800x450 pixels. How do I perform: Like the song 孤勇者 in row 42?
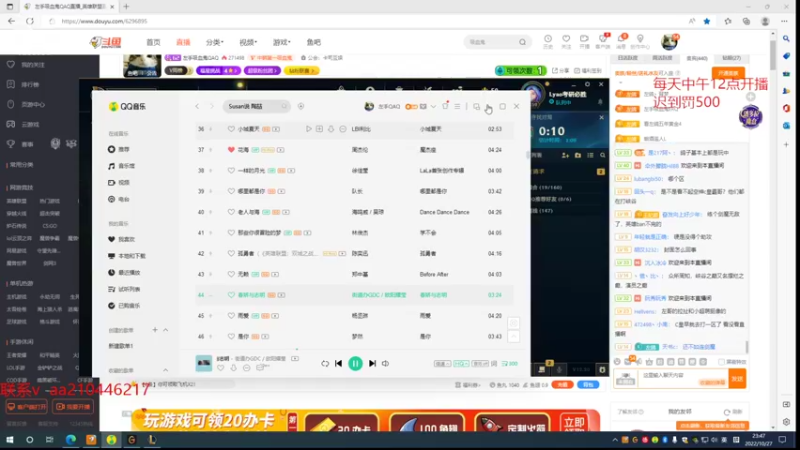[231, 254]
